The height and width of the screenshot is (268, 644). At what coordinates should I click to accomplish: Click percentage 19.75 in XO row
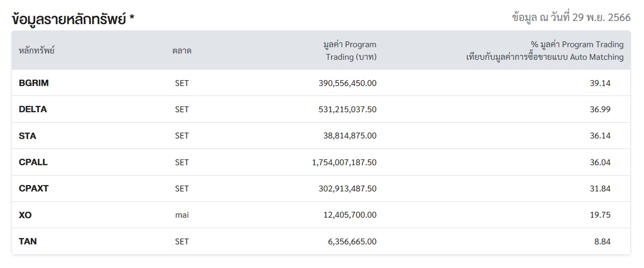600,215
